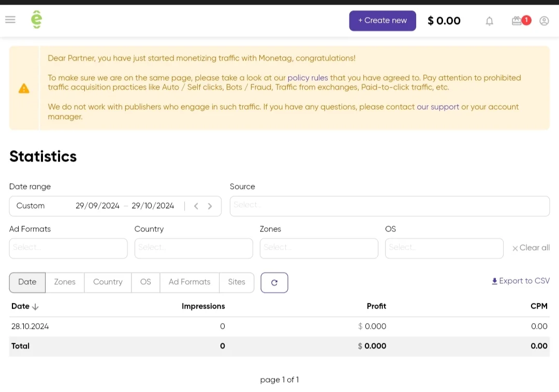559x392 pixels.
Task: Go to next date range arrow
Action: click(210, 206)
